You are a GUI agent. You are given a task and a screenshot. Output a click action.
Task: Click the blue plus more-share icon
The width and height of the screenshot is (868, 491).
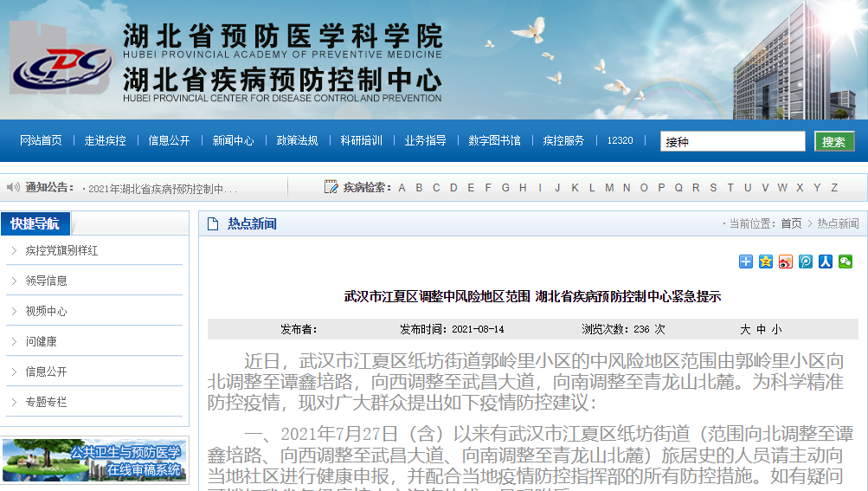pos(745,262)
